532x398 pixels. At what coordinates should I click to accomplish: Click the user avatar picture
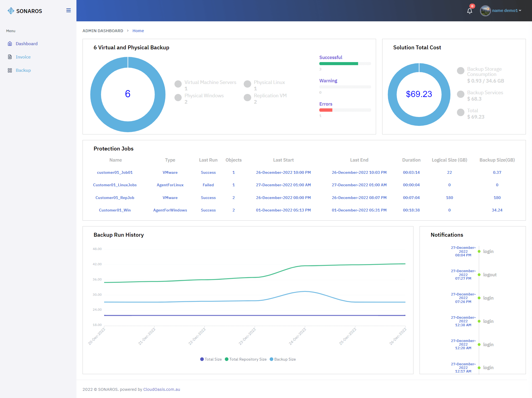click(485, 11)
